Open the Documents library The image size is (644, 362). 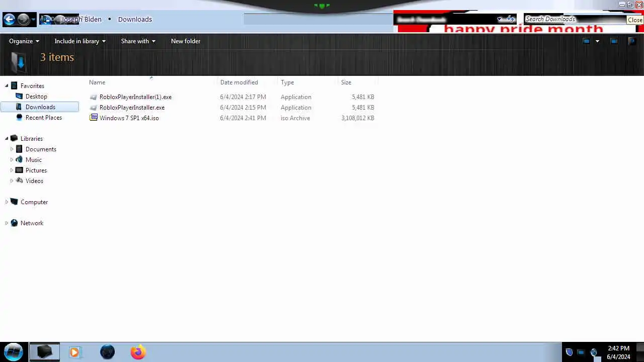tap(41, 149)
